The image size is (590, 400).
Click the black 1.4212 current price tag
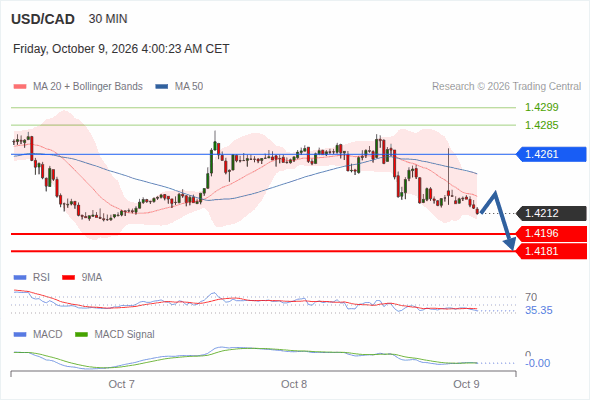point(552,213)
